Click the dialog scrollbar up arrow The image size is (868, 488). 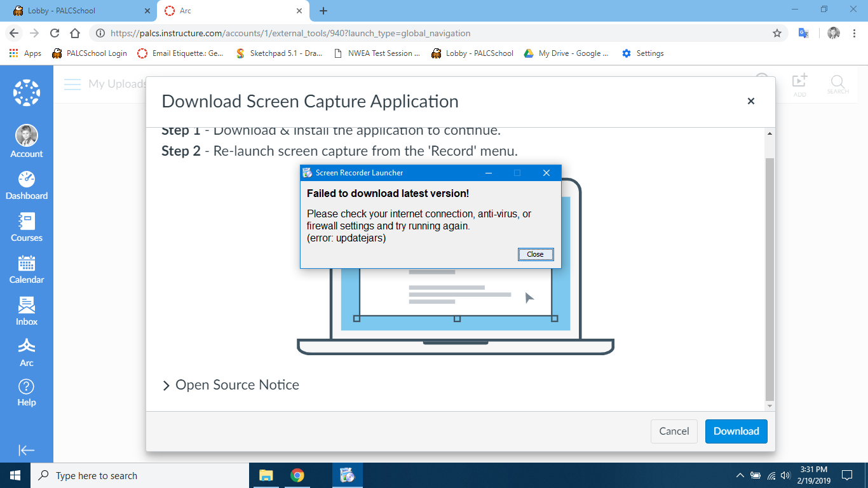point(770,133)
